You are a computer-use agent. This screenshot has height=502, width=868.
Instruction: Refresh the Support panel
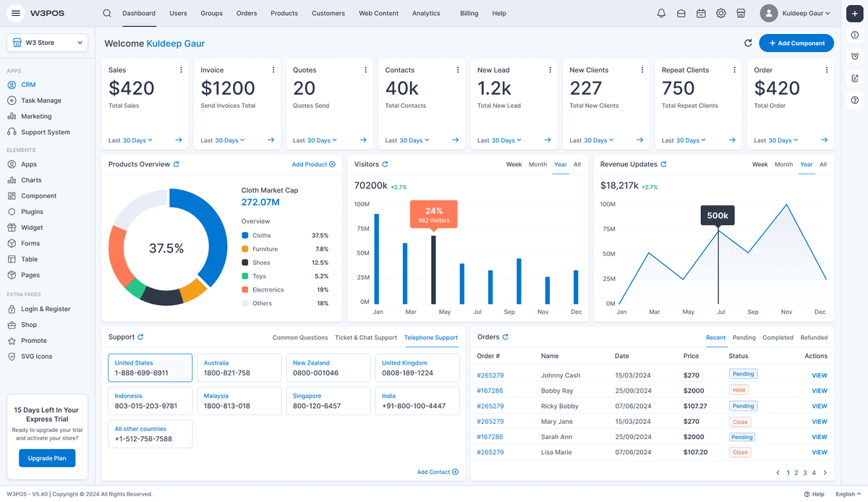(140, 337)
